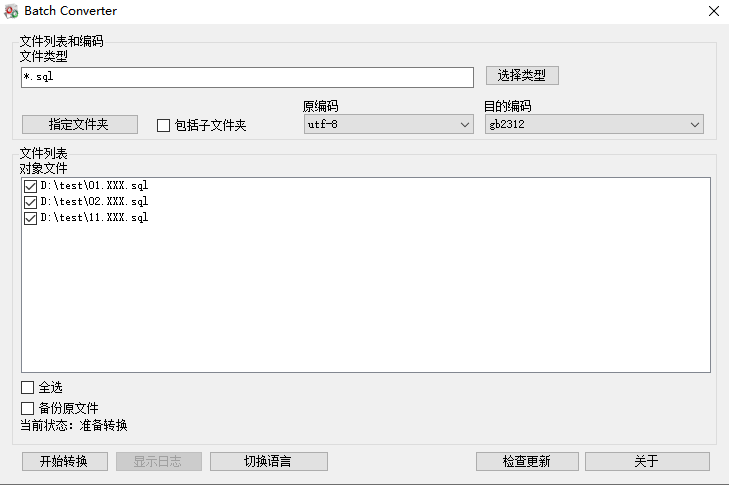Click the Batch Converter app icon in title bar
The height and width of the screenshot is (485, 729).
point(11,11)
